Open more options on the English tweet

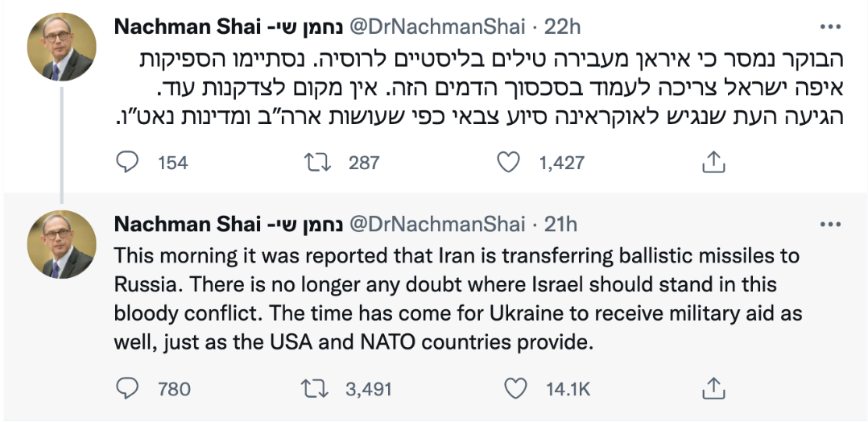(x=829, y=224)
